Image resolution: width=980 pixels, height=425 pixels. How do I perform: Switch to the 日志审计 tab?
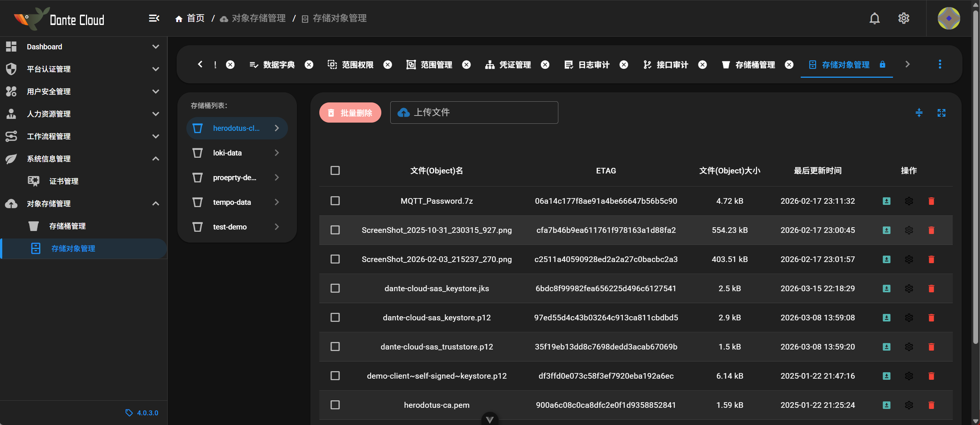point(593,65)
